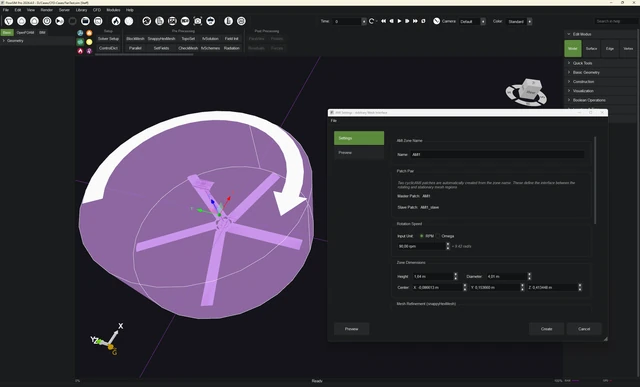The image size is (640, 387).
Task: Open the CFD menu
Action: pos(97,10)
